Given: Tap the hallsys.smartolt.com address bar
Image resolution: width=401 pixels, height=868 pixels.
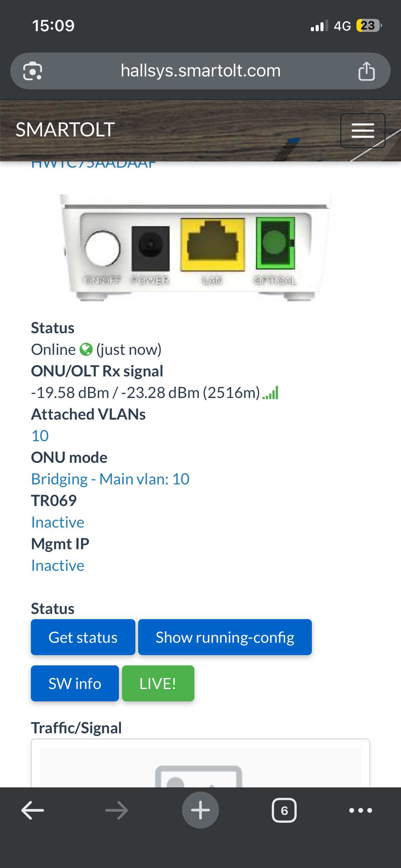Looking at the screenshot, I should [x=200, y=71].
